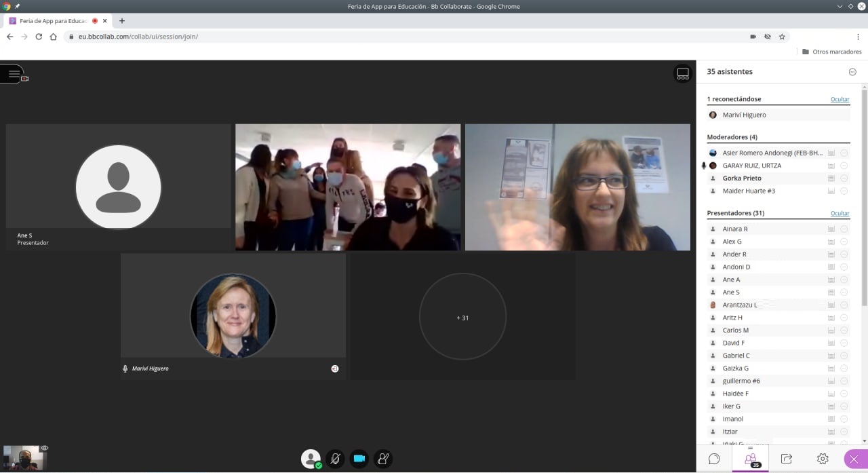Toggle the microphone mute button
The image size is (868, 473).
(335, 459)
